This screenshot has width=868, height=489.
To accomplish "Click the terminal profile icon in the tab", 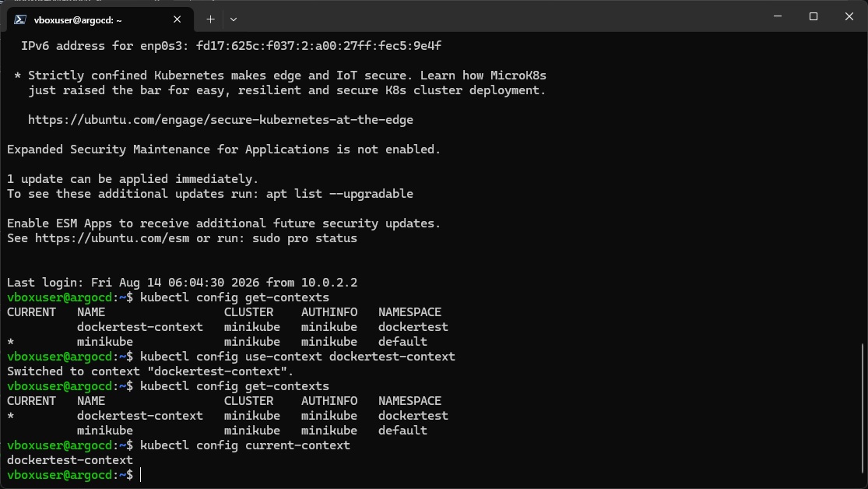I will [x=20, y=19].
